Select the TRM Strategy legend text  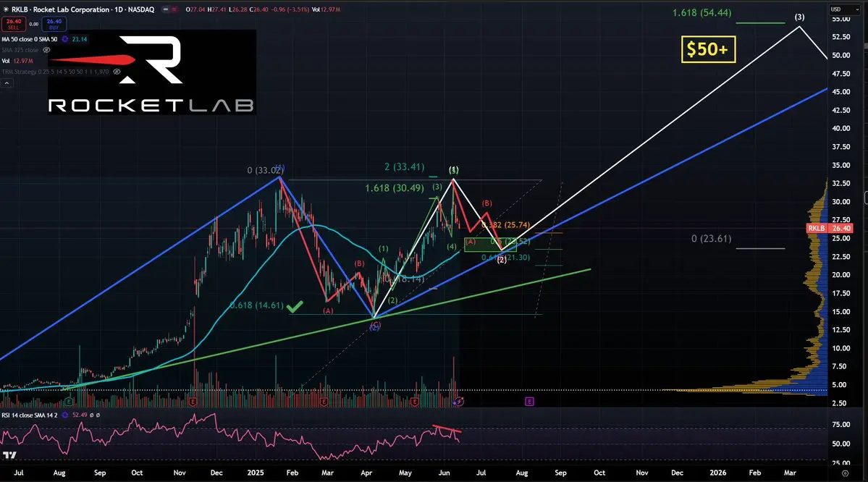(x=55, y=72)
